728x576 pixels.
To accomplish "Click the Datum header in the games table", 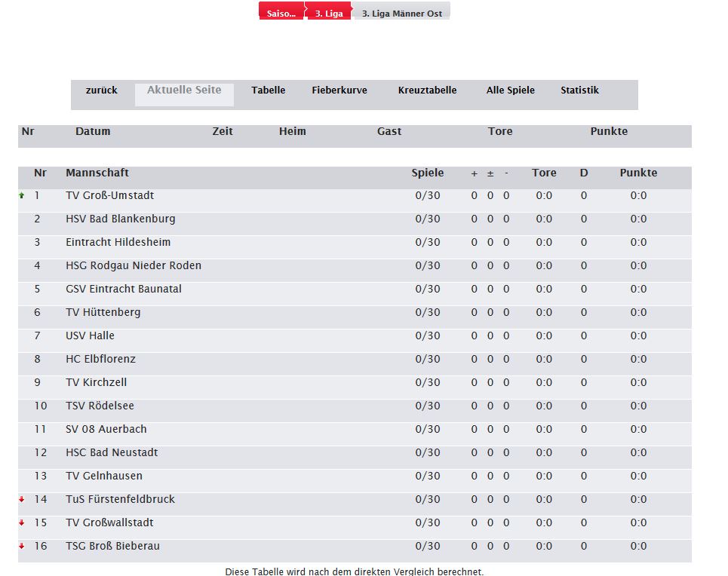I will pyautogui.click(x=93, y=131).
